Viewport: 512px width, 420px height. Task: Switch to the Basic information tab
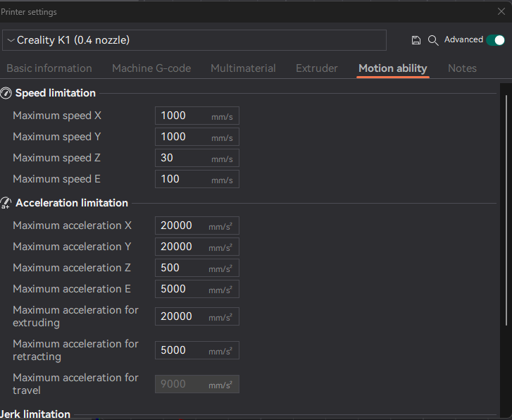(x=49, y=68)
